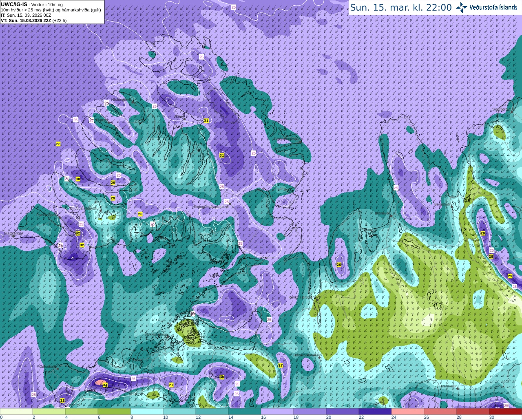Image resolution: width=522 pixels, height=420 pixels.
Task: Click the legend scale value 16
Action: [263, 417]
